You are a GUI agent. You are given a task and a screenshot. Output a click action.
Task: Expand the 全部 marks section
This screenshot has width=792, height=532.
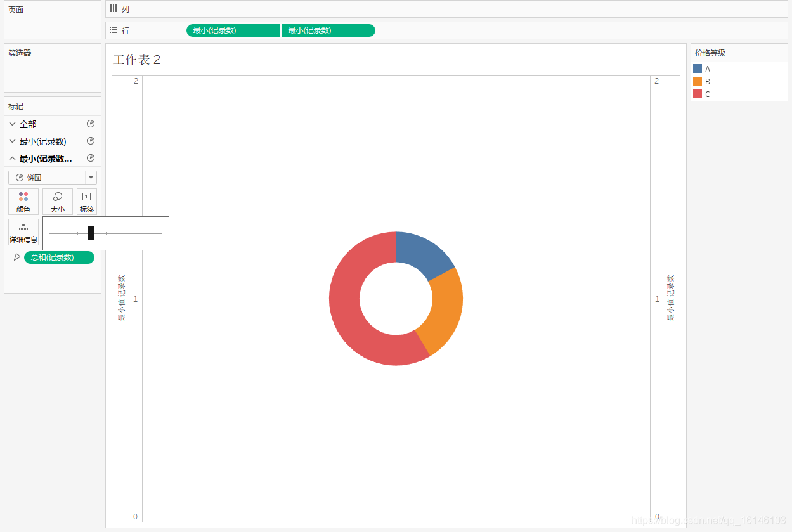coord(13,124)
